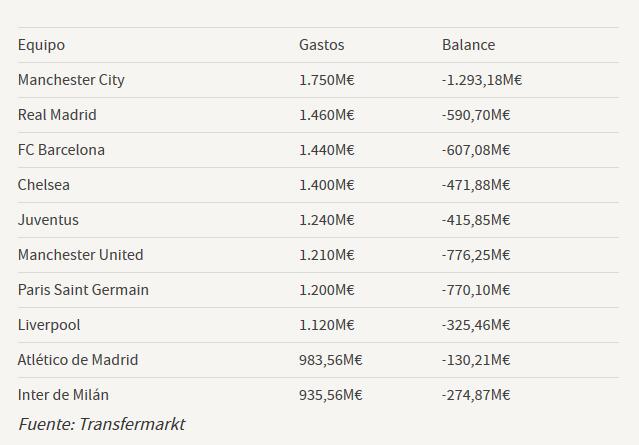The image size is (639, 445).
Task: Select the -274,87M€ balance value
Action: click(476, 396)
